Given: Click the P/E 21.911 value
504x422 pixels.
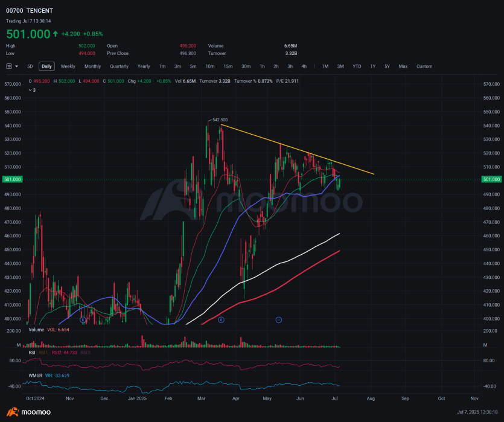Looking at the screenshot, I should click(287, 81).
